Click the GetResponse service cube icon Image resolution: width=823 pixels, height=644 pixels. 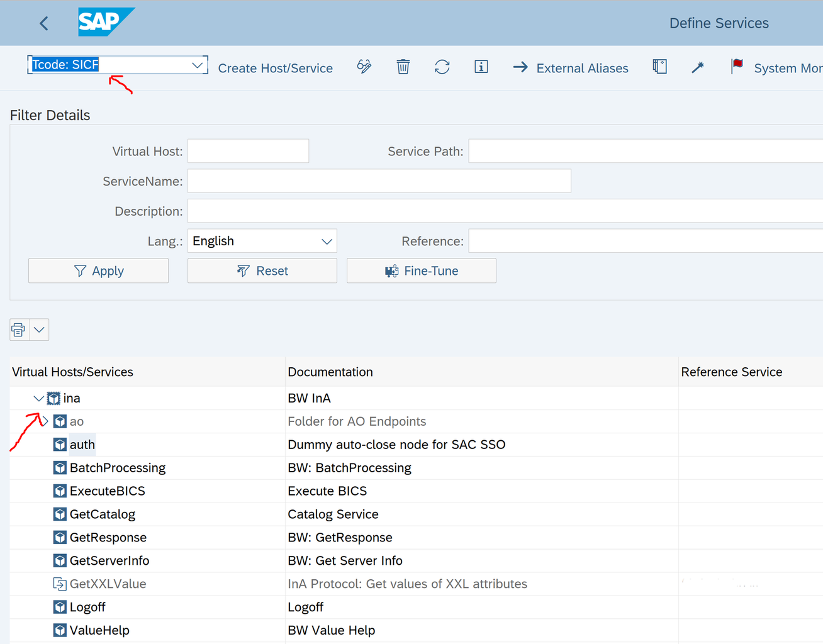click(60, 538)
